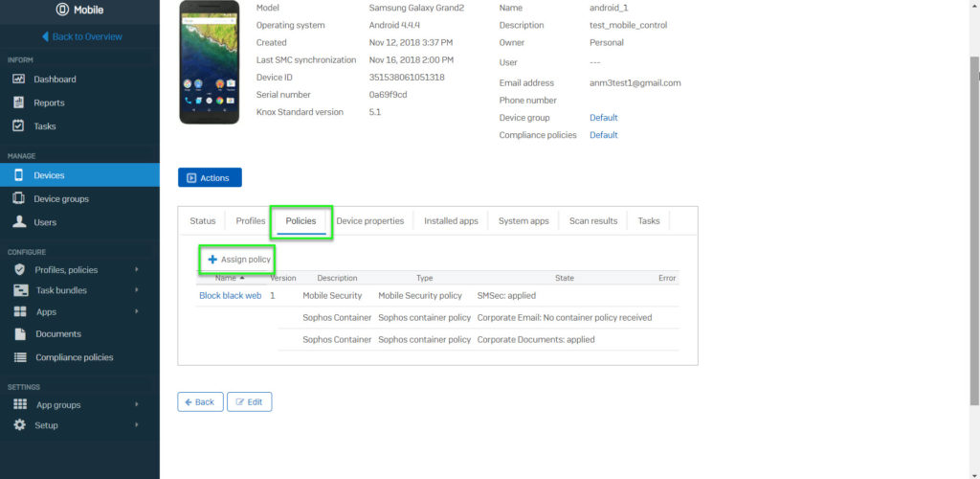Image resolution: width=980 pixels, height=479 pixels.
Task: Sort the policy table by Name column
Action: click(230, 278)
